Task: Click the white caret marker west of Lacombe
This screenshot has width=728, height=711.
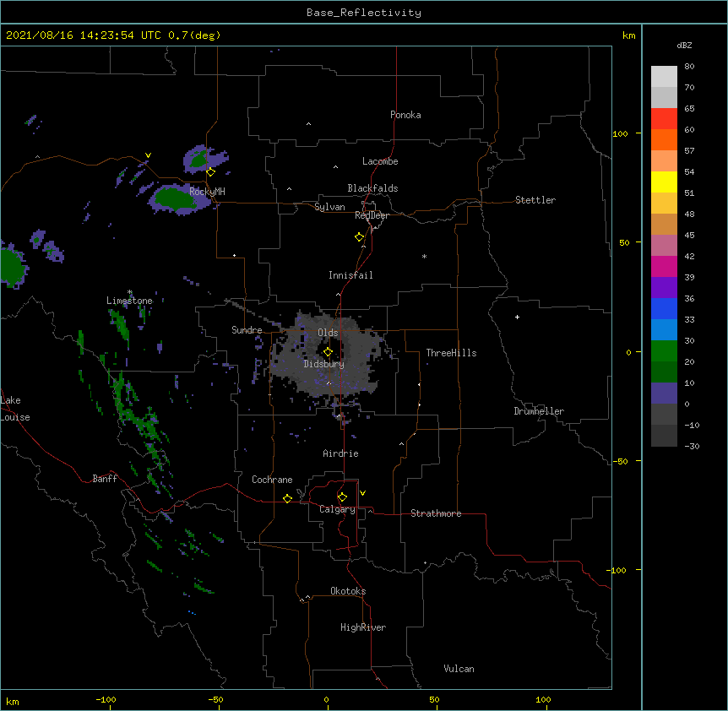Action: point(335,167)
